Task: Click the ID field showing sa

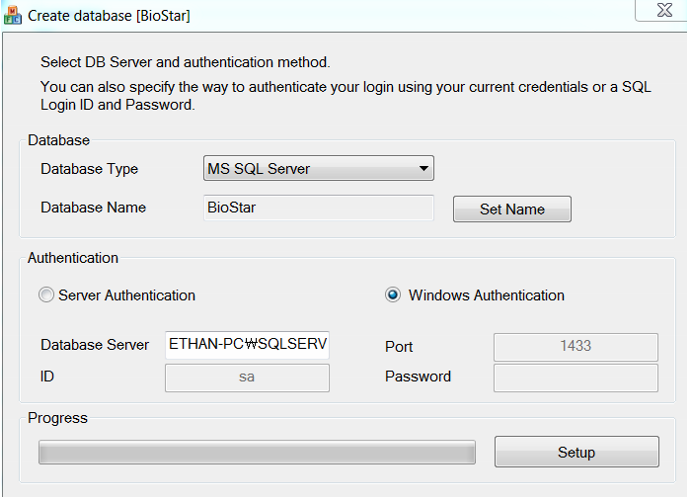Action: pos(247,378)
